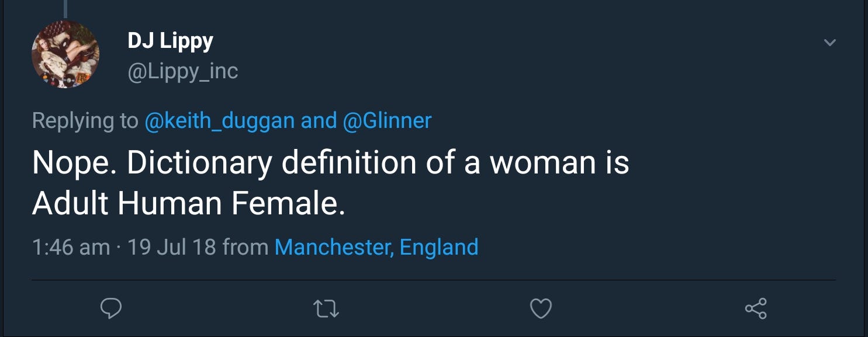The width and height of the screenshot is (868, 337).
Task: Click the "Nope. Dictionary definition" tweet line
Action: click(330, 164)
